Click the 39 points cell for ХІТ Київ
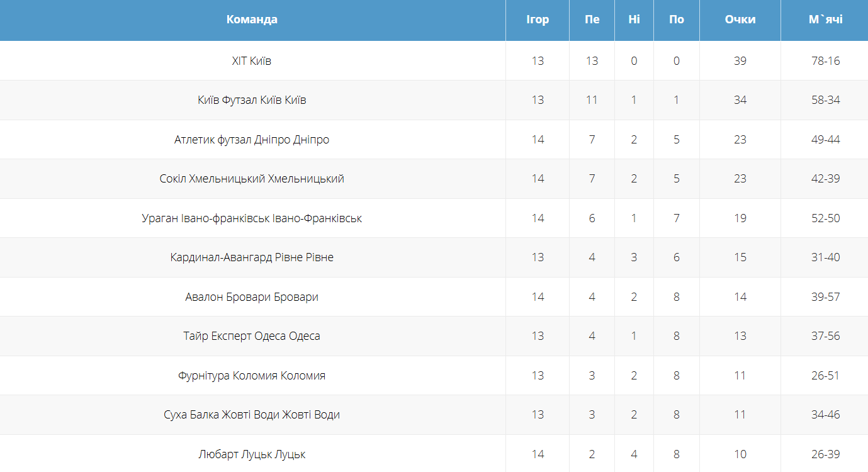This screenshot has width=868, height=472. pyautogui.click(x=740, y=61)
